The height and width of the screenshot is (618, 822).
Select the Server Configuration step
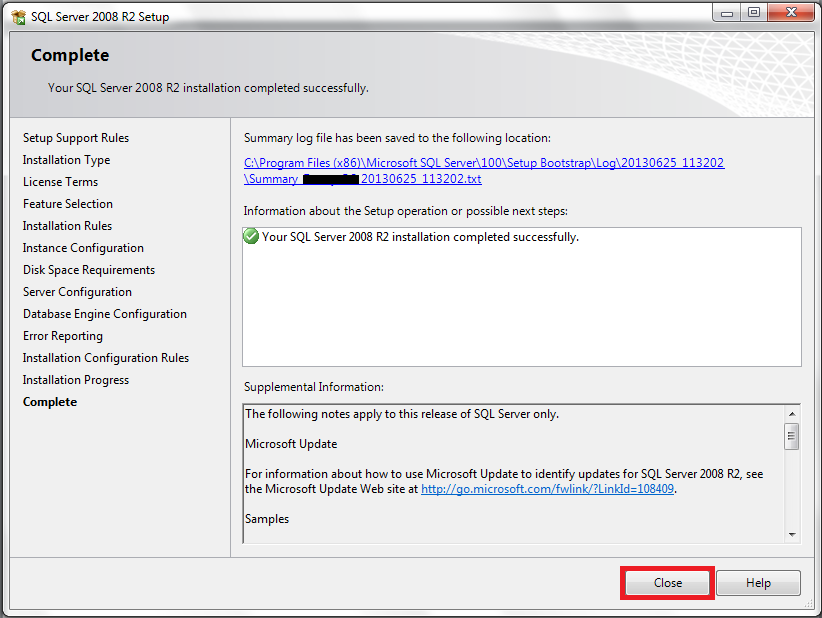(78, 292)
